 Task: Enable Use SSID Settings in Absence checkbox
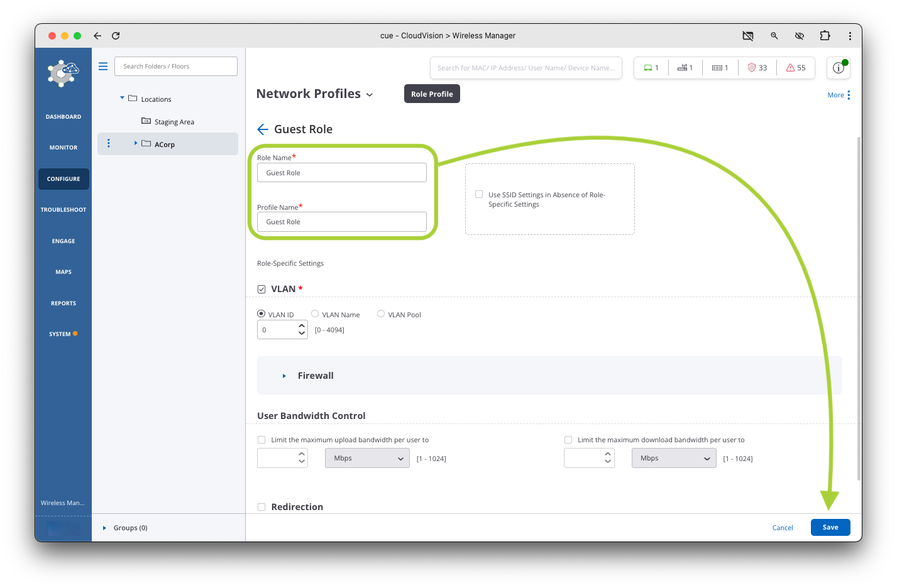tap(479, 195)
